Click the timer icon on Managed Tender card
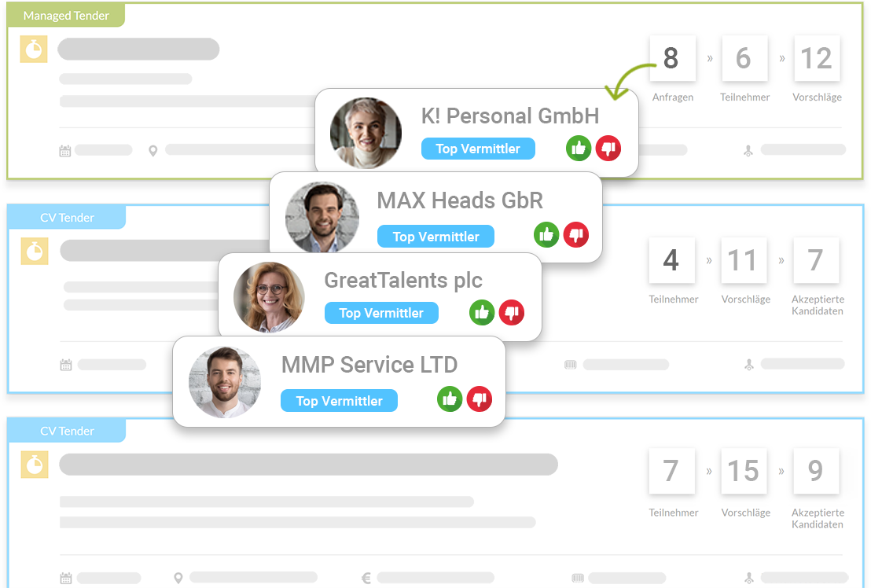871x588 pixels. 34,50
